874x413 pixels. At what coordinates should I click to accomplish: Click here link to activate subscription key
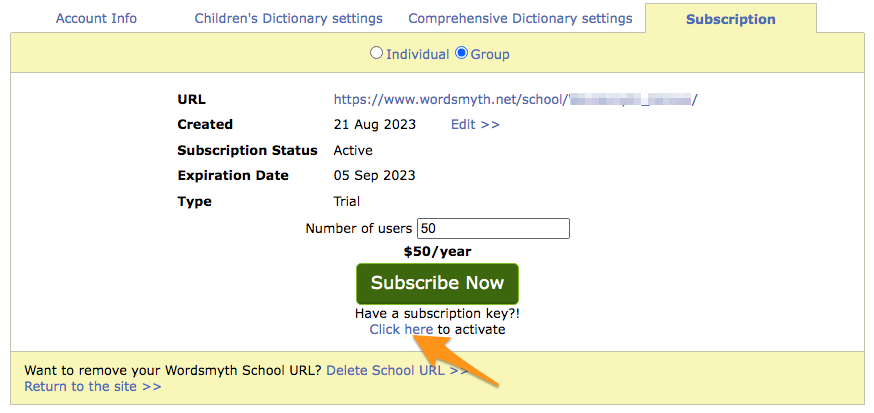coord(401,329)
